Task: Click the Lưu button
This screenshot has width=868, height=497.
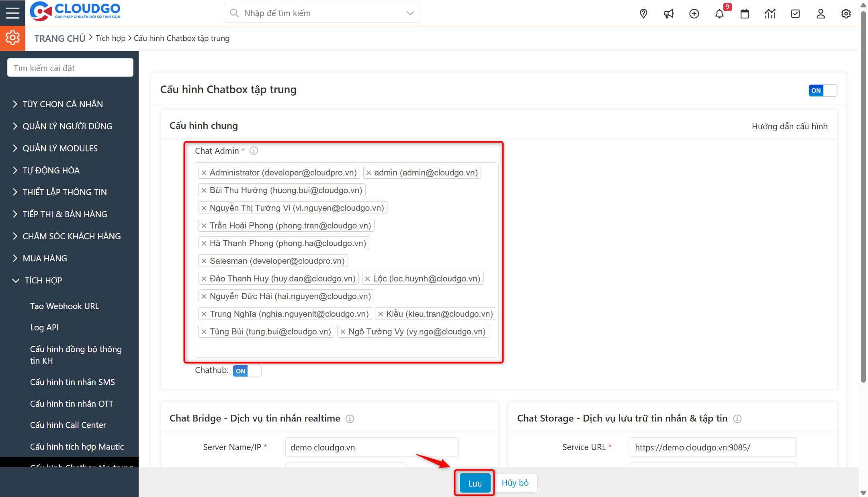Action: (474, 483)
